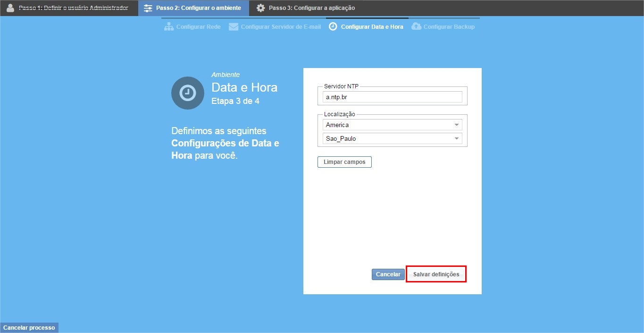
Task: Click the network icon for Configurar Rede
Action: tap(169, 27)
